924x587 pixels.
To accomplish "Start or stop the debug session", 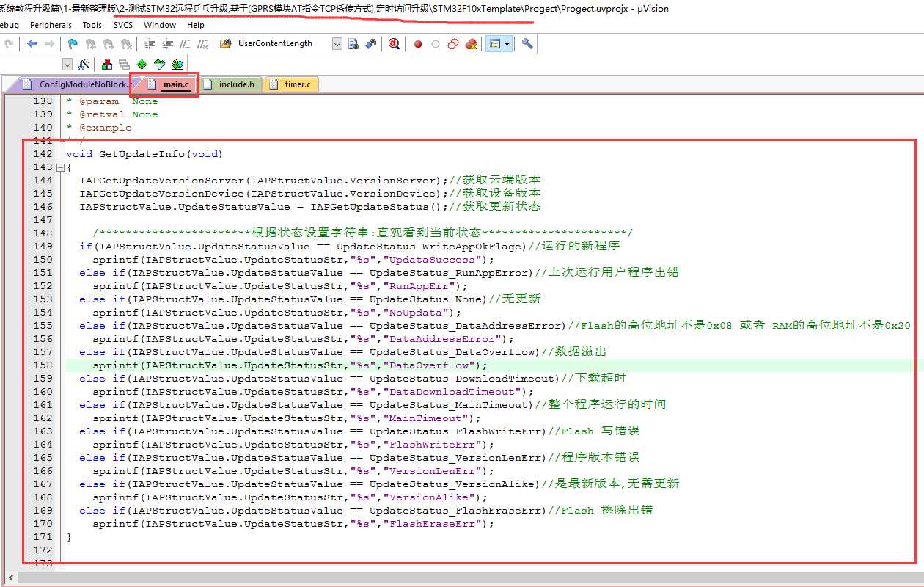I will [x=395, y=44].
